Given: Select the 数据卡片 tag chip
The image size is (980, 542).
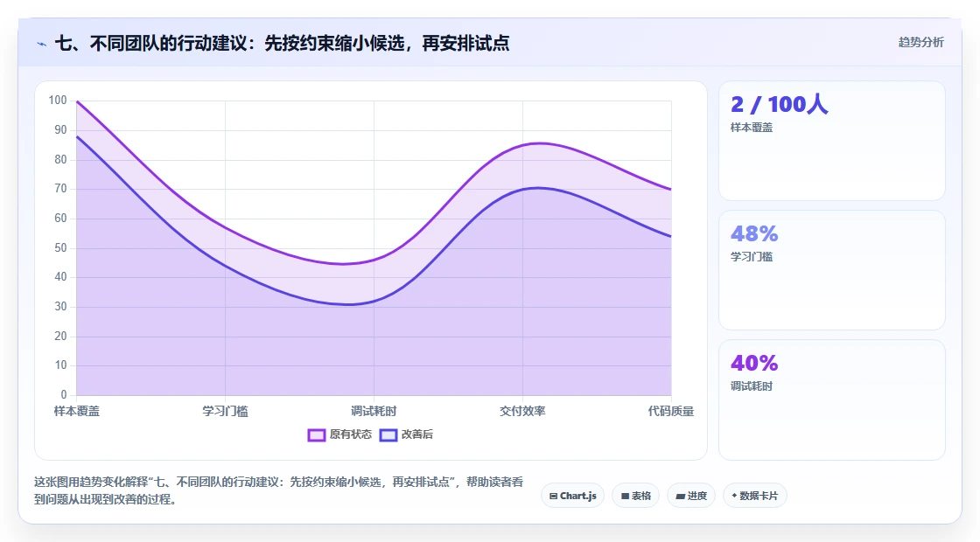Looking at the screenshot, I should 754,496.
